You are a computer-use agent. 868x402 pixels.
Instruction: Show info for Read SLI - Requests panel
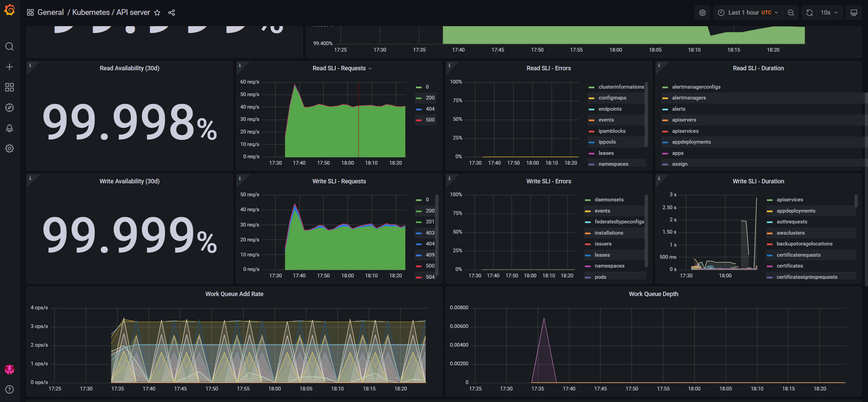(x=240, y=65)
